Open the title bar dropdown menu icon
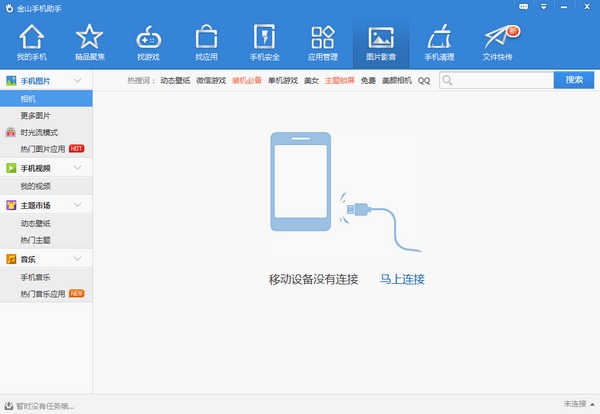Image resolution: width=600 pixels, height=414 pixels. click(x=543, y=7)
